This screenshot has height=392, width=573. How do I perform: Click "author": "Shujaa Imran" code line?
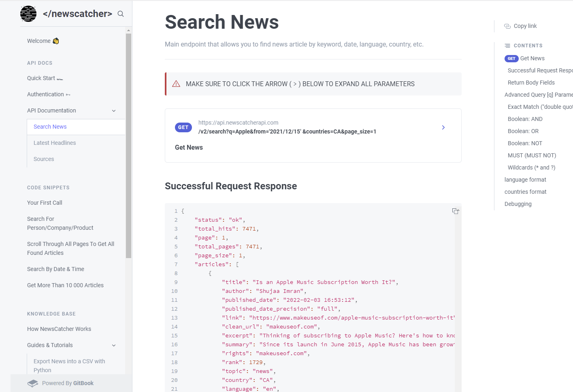[264, 291]
